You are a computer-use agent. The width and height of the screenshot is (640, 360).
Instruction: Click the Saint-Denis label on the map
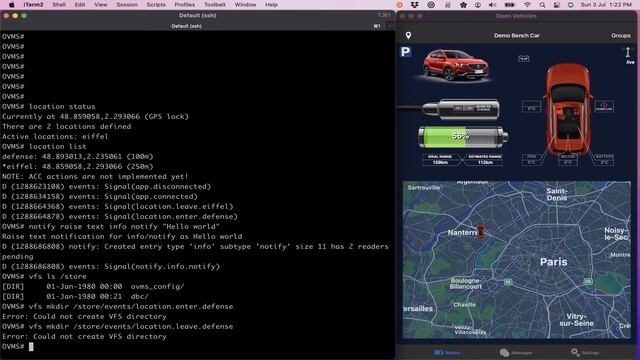[557, 194]
